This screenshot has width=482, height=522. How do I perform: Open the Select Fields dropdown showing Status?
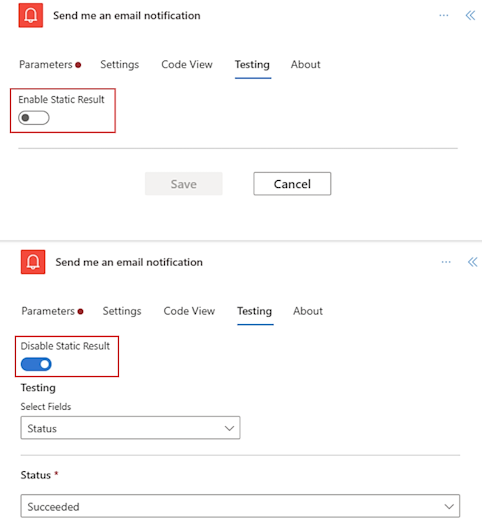click(x=130, y=428)
